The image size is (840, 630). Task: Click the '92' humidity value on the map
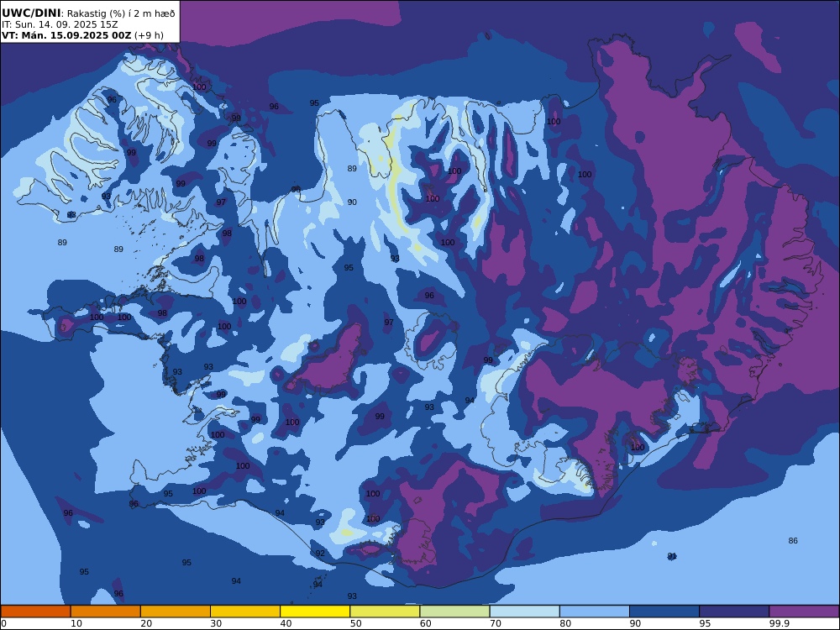320,554
